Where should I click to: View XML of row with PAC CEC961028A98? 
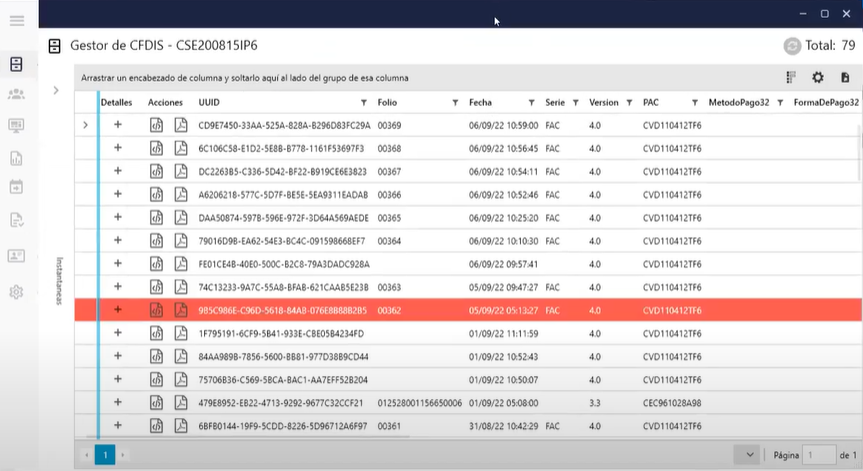click(x=156, y=403)
